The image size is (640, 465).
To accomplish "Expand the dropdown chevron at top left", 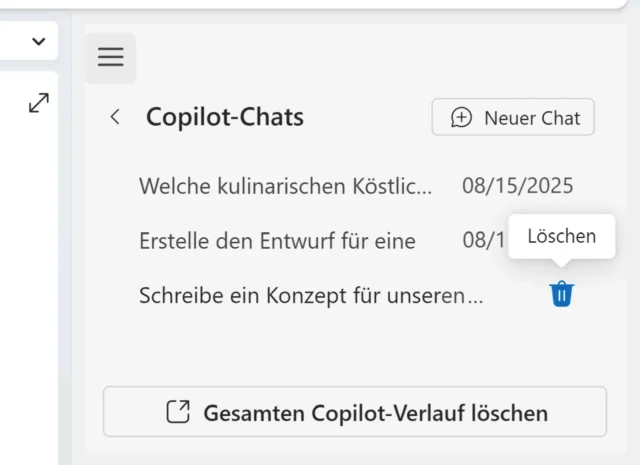I will pyautogui.click(x=39, y=41).
